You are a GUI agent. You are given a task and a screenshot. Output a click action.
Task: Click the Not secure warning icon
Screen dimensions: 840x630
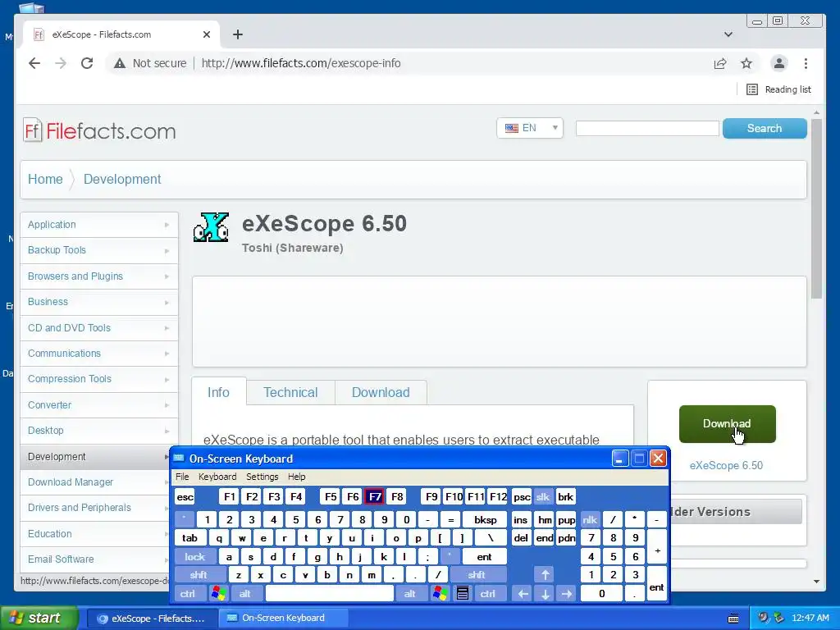point(120,63)
